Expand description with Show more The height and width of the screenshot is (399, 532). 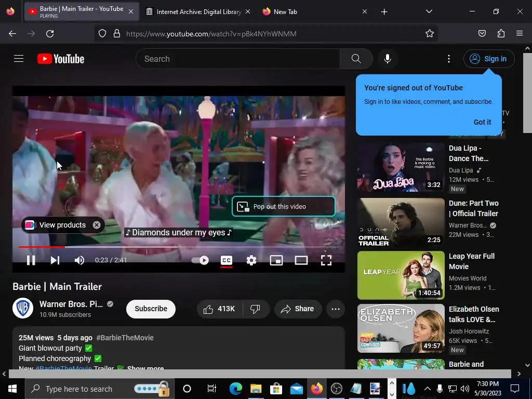tap(145, 368)
